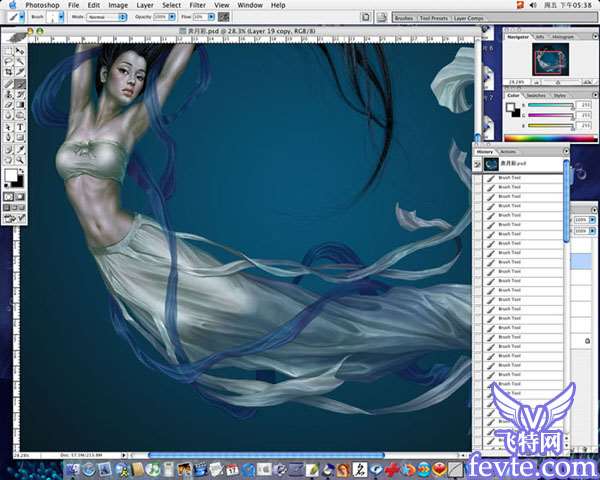Click the color ramp spectrum bar
Viewport: 600px width, 480px height.
[x=551, y=139]
